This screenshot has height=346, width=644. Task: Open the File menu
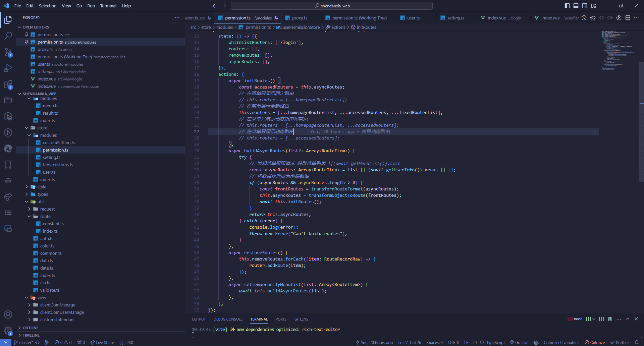pyautogui.click(x=18, y=6)
